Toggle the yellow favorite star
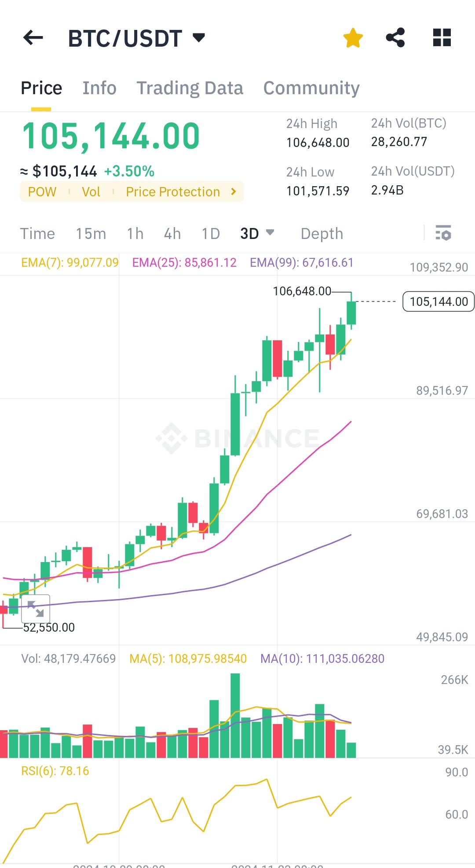The image size is (475, 868). tap(353, 38)
